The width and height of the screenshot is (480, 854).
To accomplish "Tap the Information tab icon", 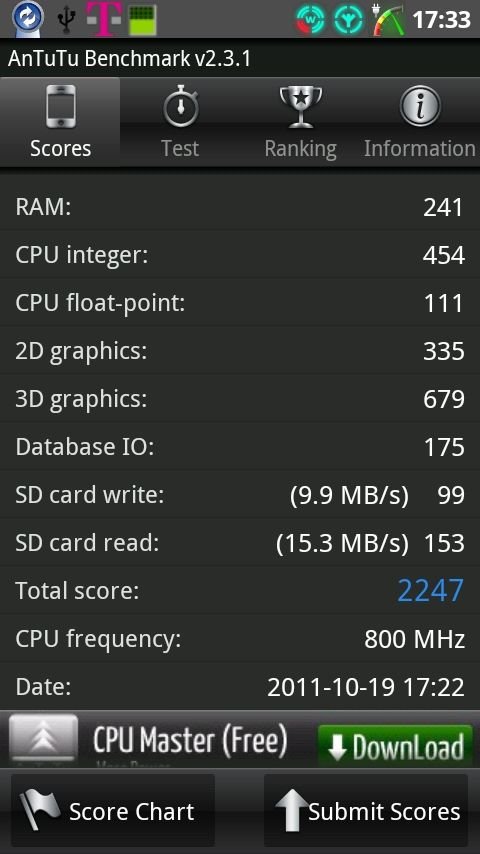I will click(420, 106).
